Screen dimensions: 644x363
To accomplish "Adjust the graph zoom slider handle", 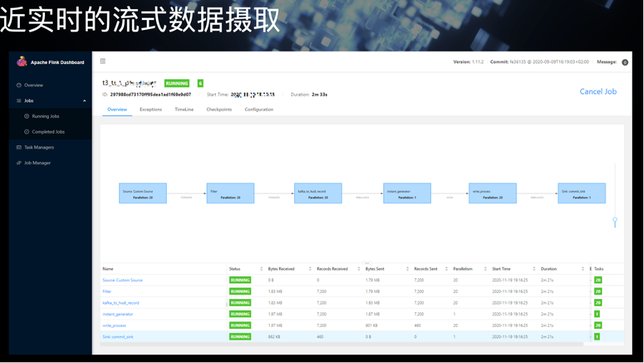I will click(x=615, y=220).
